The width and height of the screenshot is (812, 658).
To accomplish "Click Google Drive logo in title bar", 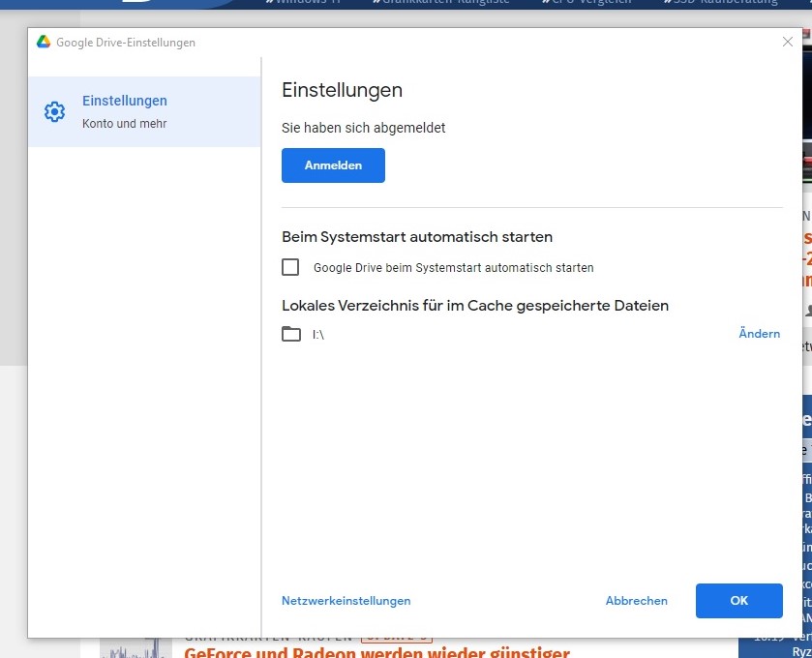I will pyautogui.click(x=44, y=42).
